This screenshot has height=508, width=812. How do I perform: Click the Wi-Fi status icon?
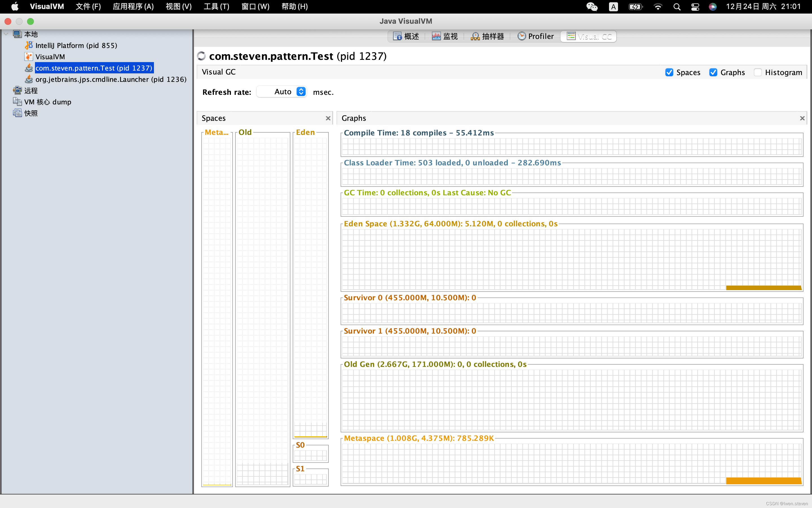pos(658,7)
